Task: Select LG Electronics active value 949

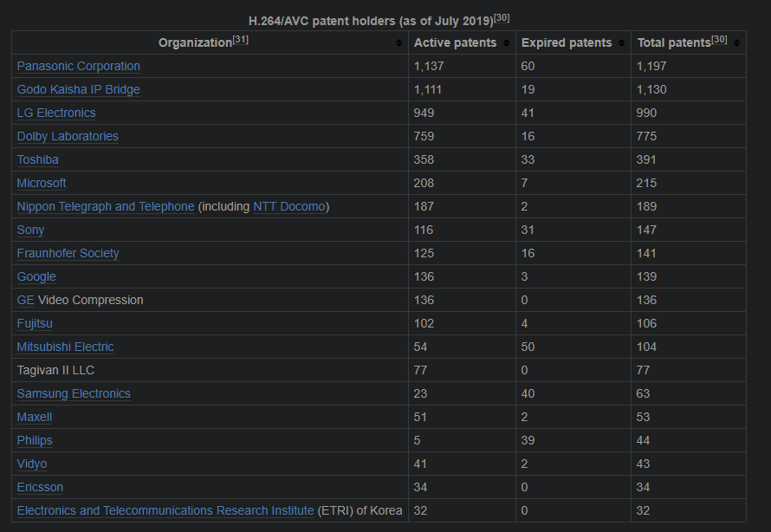Action: click(424, 113)
